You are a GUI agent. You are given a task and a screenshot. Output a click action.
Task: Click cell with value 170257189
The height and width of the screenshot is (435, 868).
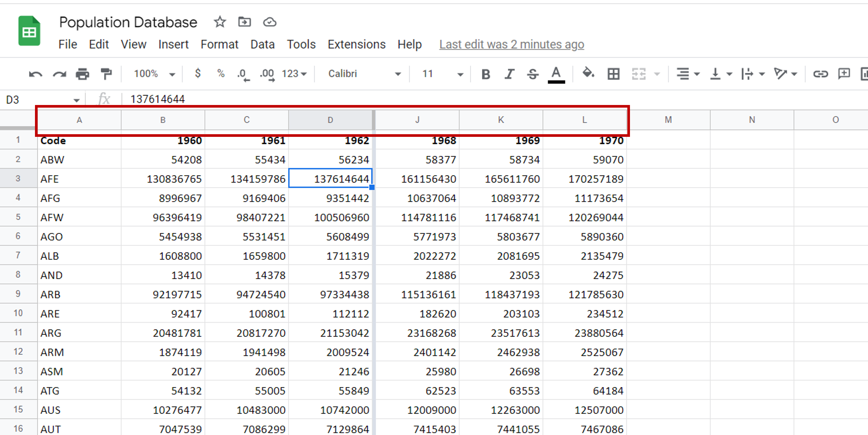(x=585, y=178)
